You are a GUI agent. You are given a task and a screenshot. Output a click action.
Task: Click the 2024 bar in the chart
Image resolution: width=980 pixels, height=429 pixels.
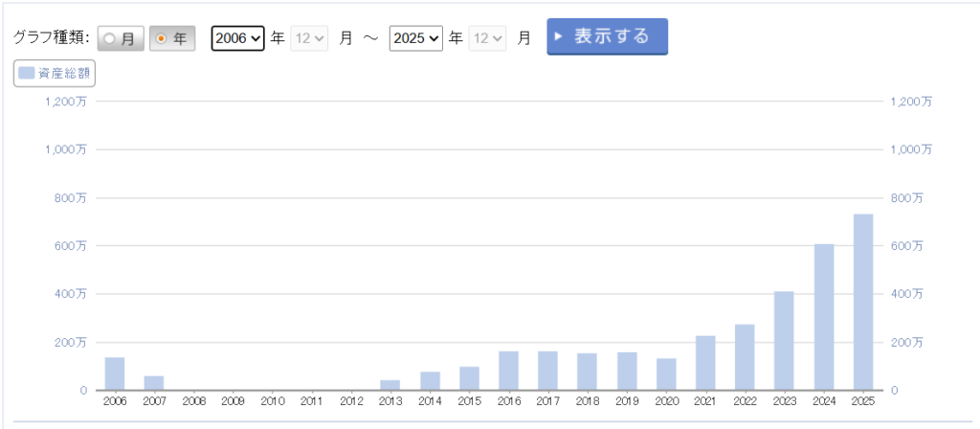tap(824, 317)
